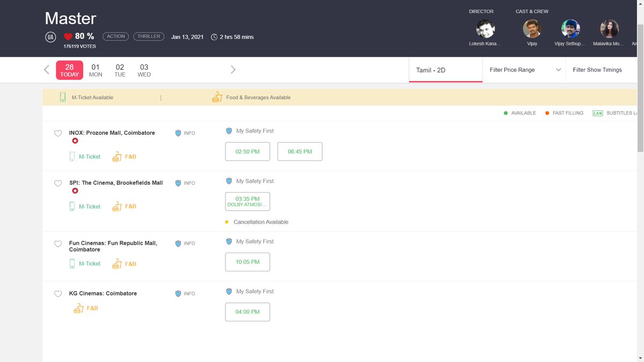Select 02 TUE date tab
Viewport: 644px width, 362px height.
(x=120, y=70)
